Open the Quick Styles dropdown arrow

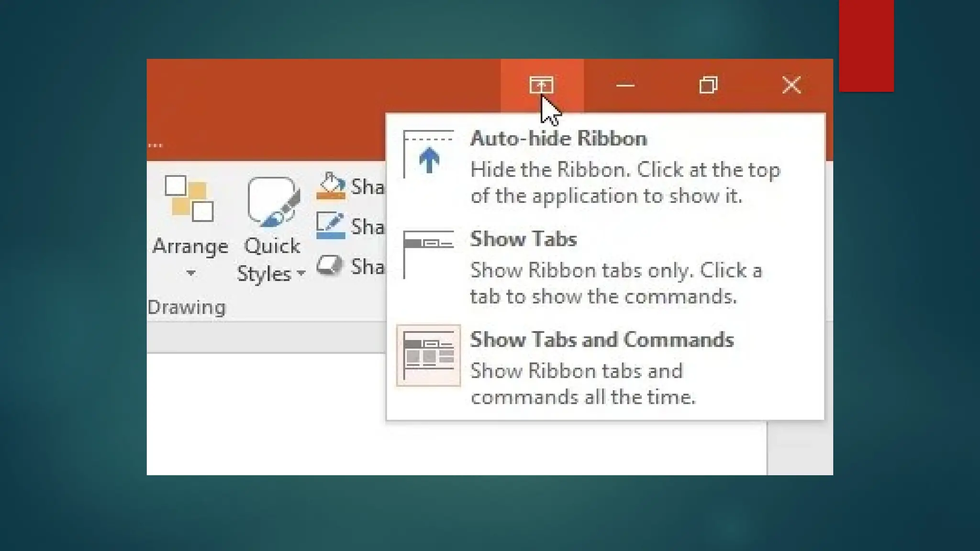[x=301, y=274]
